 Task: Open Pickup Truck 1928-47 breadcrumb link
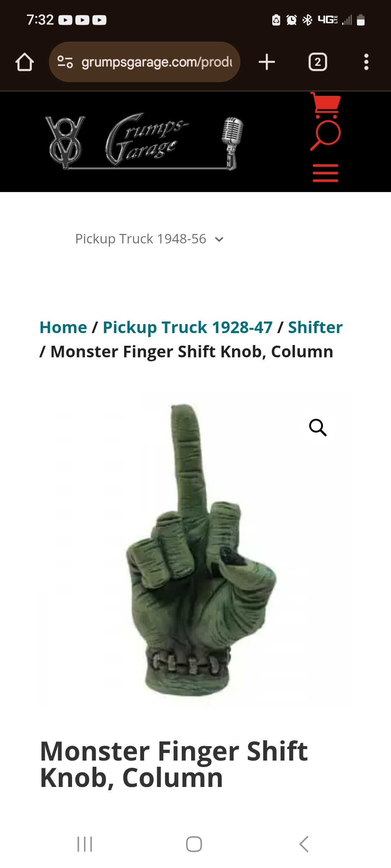(x=188, y=327)
